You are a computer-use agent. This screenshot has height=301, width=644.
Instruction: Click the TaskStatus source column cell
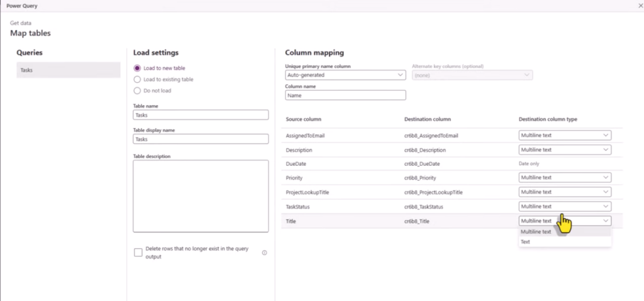(x=297, y=207)
